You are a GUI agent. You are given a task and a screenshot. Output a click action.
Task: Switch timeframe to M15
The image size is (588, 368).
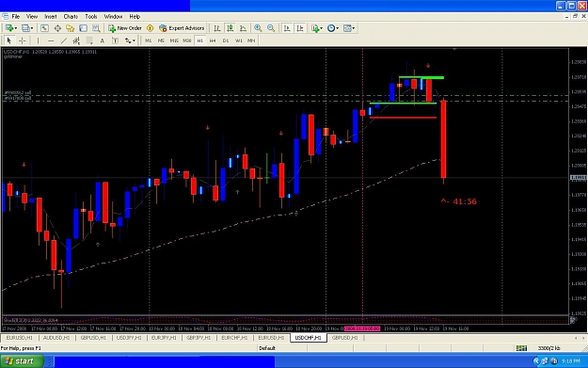[x=174, y=40]
